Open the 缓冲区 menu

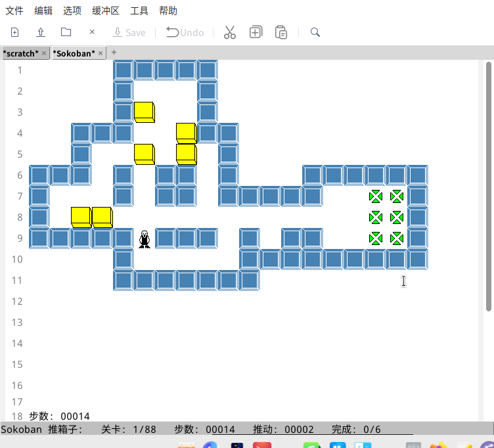pyautogui.click(x=106, y=11)
